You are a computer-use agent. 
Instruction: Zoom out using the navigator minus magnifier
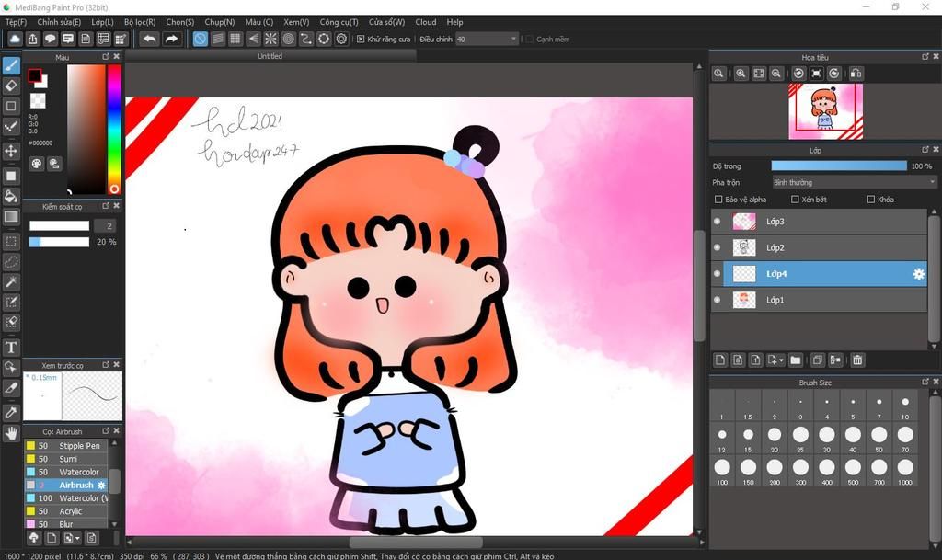(776, 74)
